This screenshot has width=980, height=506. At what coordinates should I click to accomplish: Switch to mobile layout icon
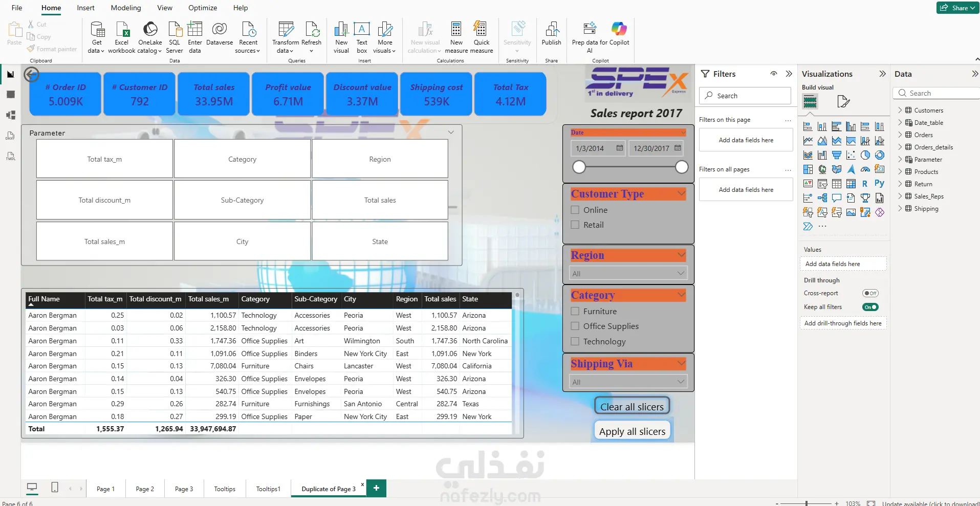(x=55, y=487)
